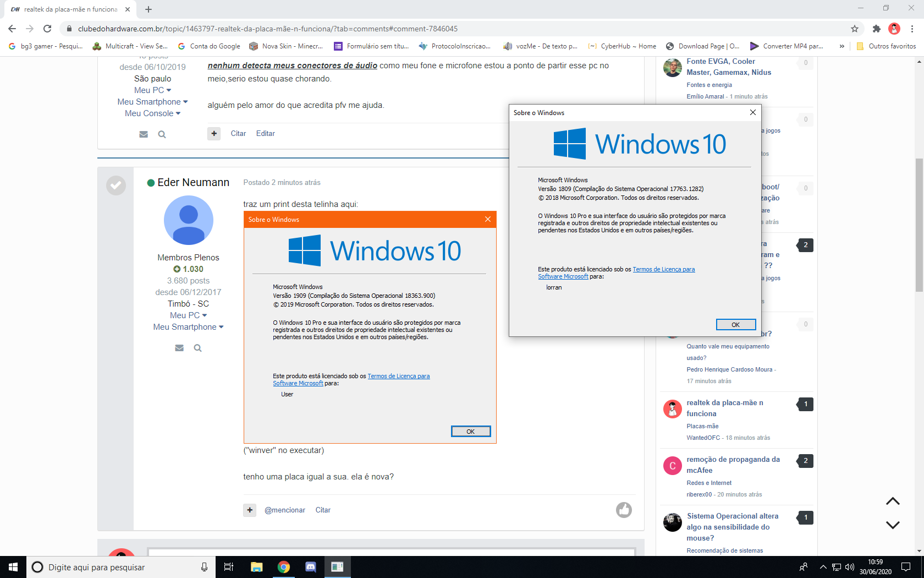Expand Eder Neumann's Meu Smartphone dropdown
Screen dimensions: 924x578
click(x=188, y=327)
